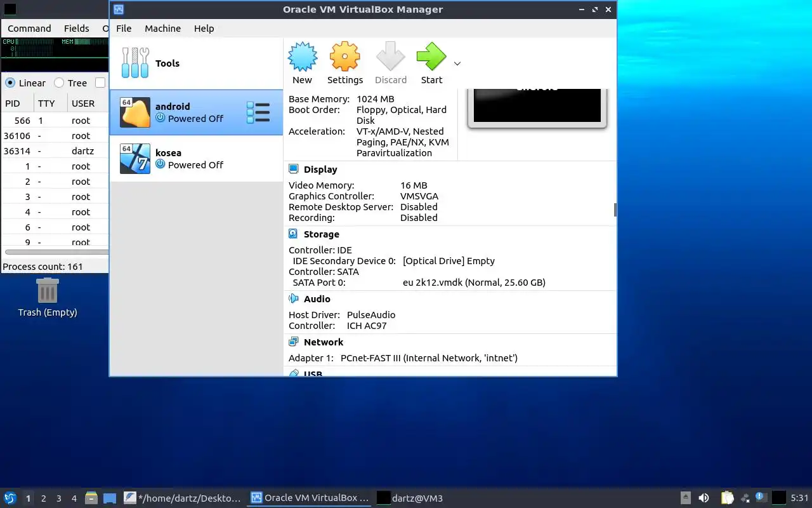812x508 pixels.
Task: Open the Lubuntu start menu
Action: (10, 498)
